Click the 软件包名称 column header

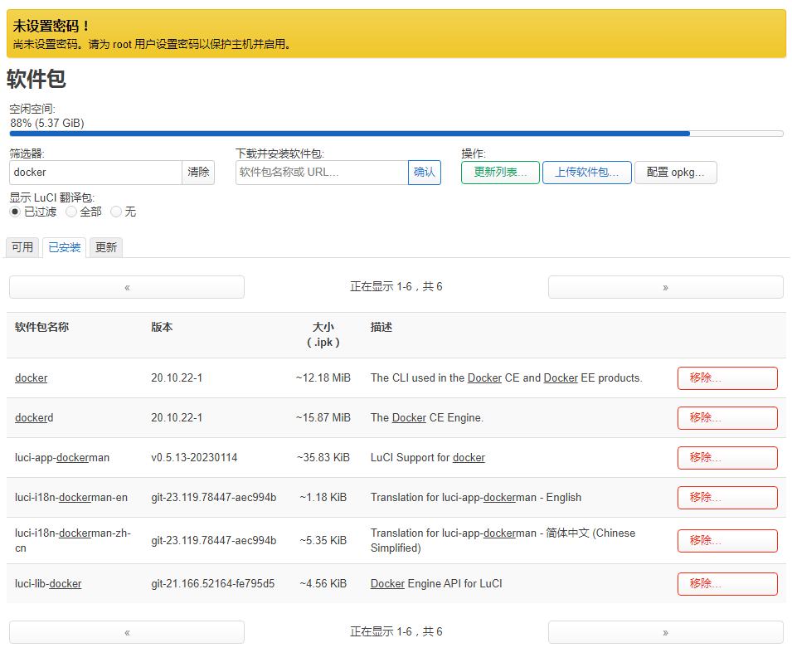(42, 328)
